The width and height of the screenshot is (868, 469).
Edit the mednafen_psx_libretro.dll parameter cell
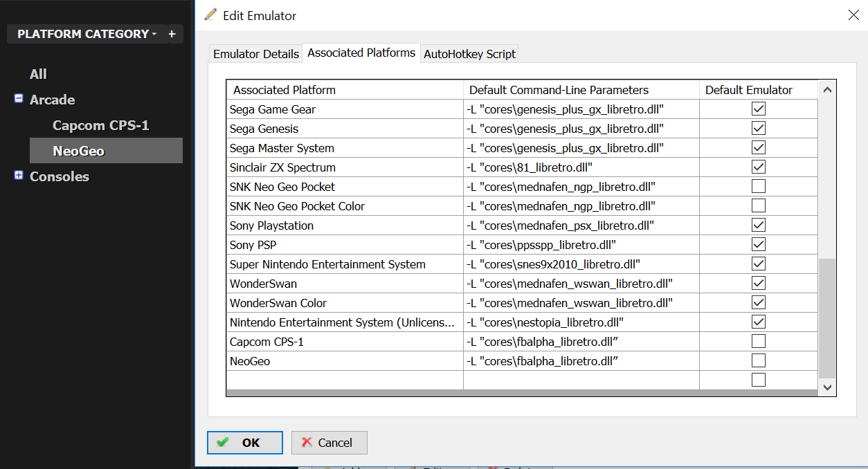click(x=581, y=225)
